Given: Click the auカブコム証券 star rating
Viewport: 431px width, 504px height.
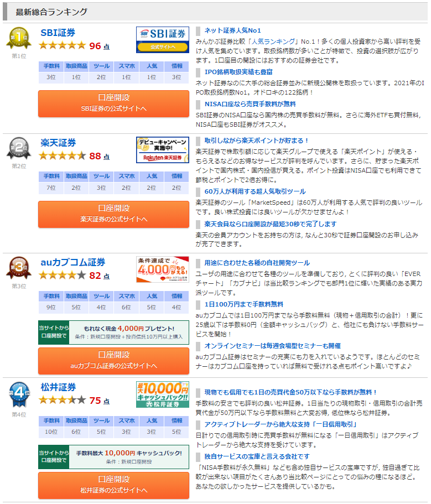Looking at the screenshot, I should pos(63,275).
